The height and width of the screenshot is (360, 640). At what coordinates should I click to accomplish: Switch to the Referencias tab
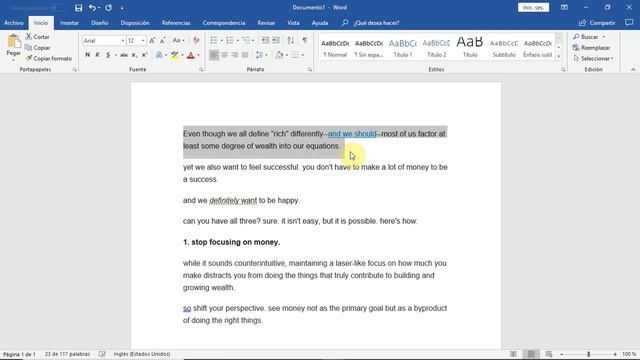pos(176,23)
